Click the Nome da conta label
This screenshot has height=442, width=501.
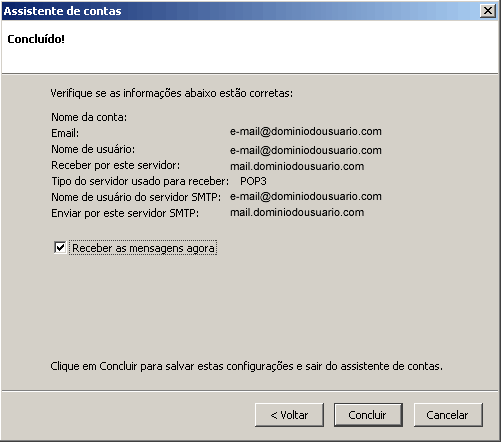[x=89, y=117]
